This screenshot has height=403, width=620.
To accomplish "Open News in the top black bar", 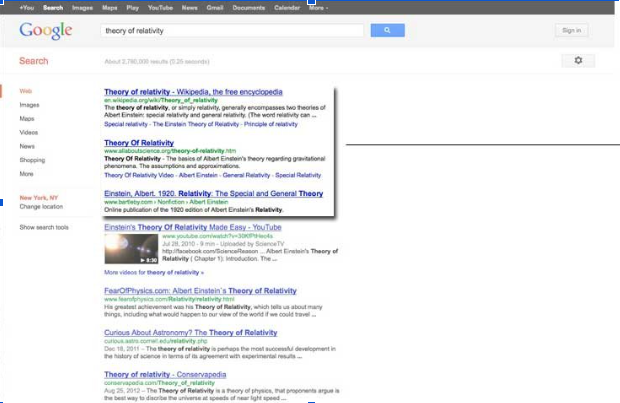I will (x=189, y=8).
